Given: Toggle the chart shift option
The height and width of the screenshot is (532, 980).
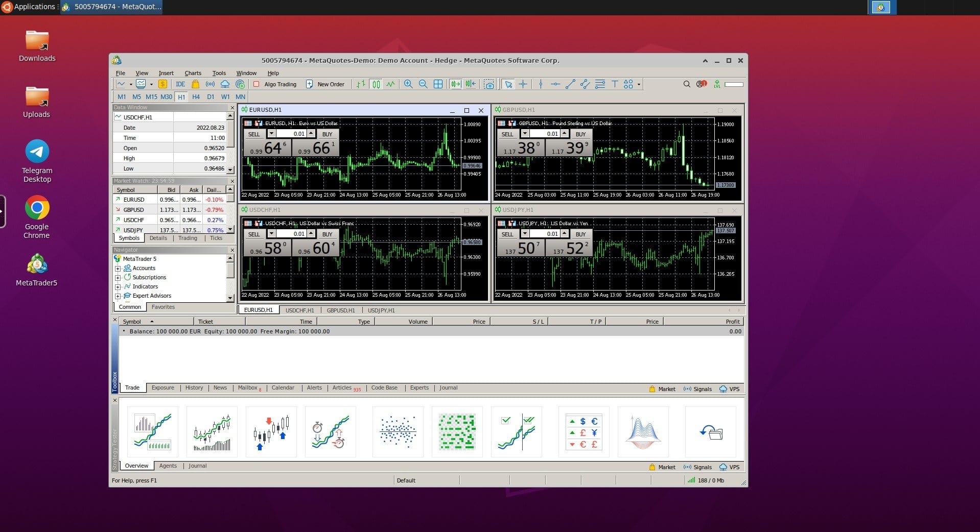Looking at the screenshot, I should [470, 84].
